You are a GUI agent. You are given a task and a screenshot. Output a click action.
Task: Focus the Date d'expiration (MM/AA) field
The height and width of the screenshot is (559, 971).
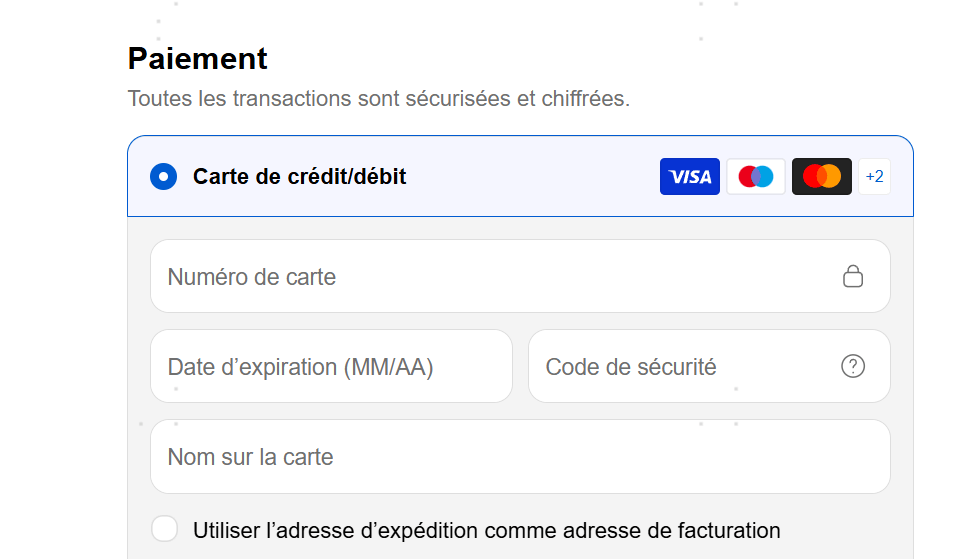click(331, 366)
